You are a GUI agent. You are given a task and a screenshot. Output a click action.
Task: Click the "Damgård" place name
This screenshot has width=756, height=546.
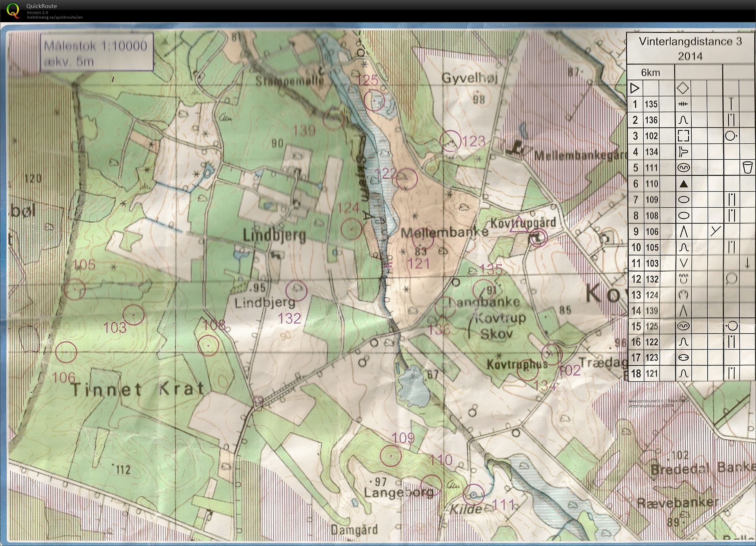pos(354,529)
